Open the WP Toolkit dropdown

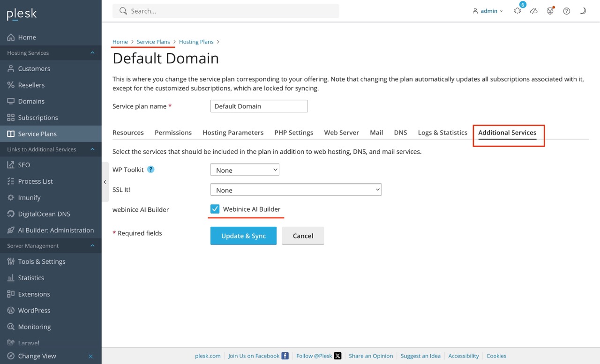click(x=245, y=170)
